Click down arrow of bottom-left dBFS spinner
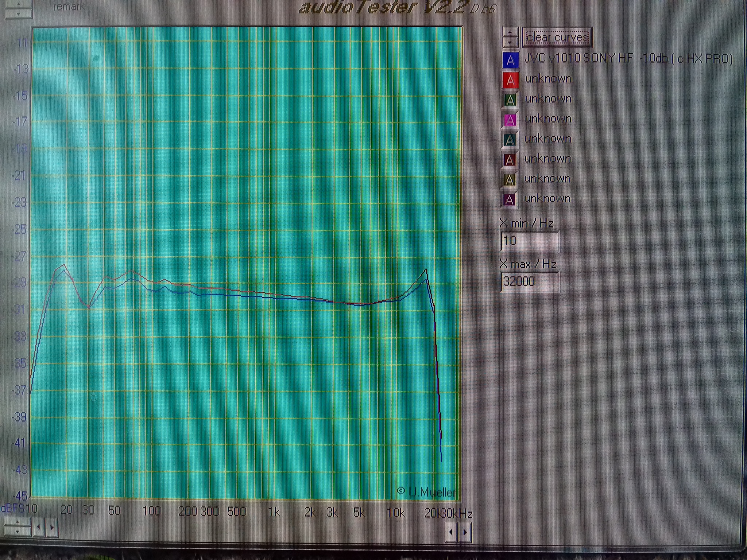This screenshot has width=747, height=560. (x=17, y=532)
